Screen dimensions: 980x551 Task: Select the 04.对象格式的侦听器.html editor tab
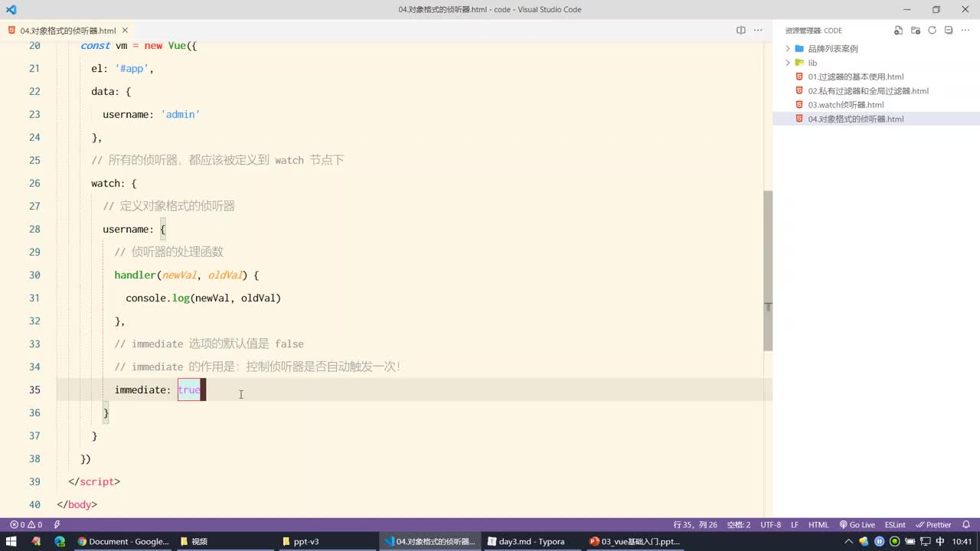[x=69, y=31]
